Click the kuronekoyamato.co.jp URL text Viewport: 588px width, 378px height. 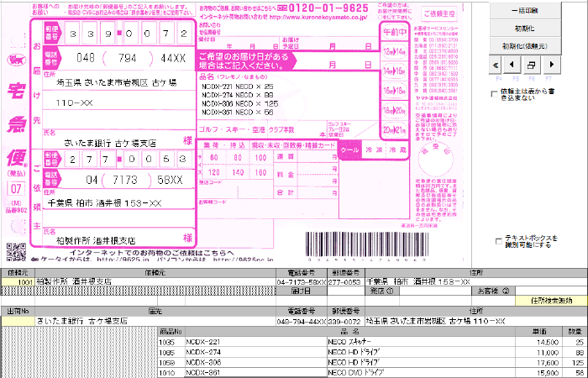coord(318,18)
